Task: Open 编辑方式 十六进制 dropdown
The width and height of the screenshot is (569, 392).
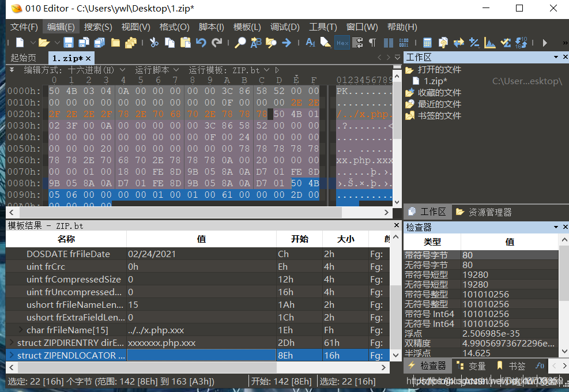Action: (122, 70)
